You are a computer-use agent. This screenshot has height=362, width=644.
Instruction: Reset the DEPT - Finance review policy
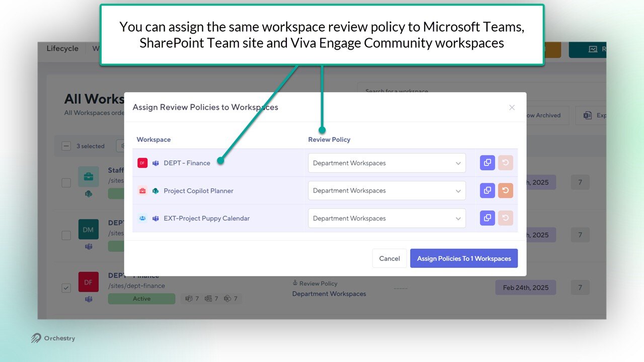(x=506, y=163)
